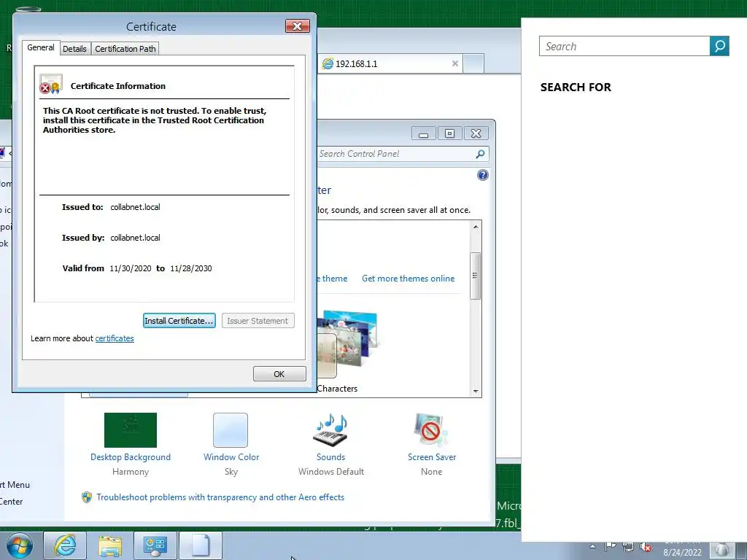Click Issued to collabnet.local value
The height and width of the screenshot is (560, 747).
pyautogui.click(x=135, y=207)
